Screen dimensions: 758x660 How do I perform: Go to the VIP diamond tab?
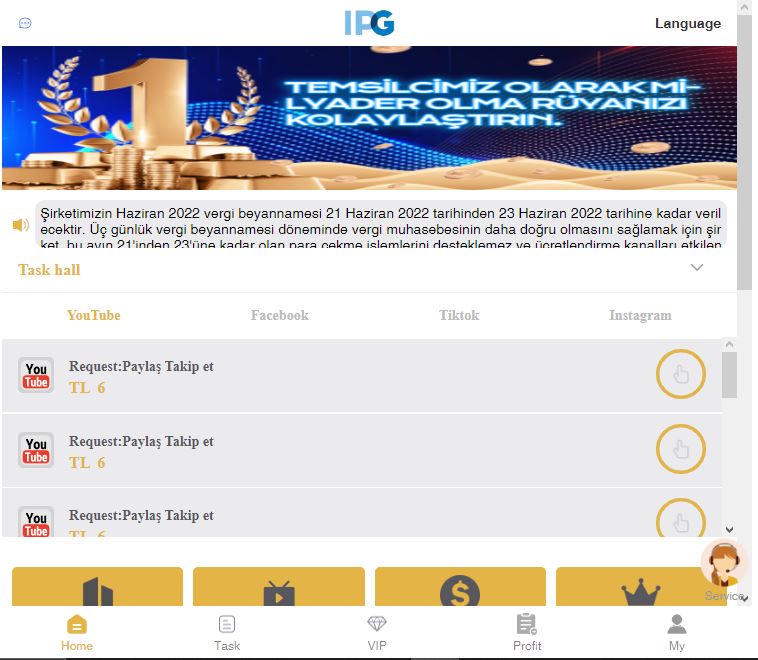click(377, 633)
